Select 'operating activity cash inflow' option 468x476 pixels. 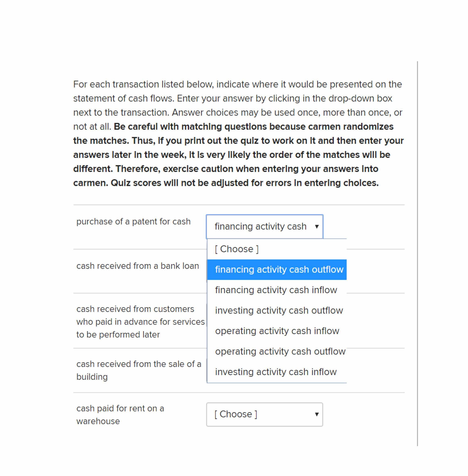277,331
